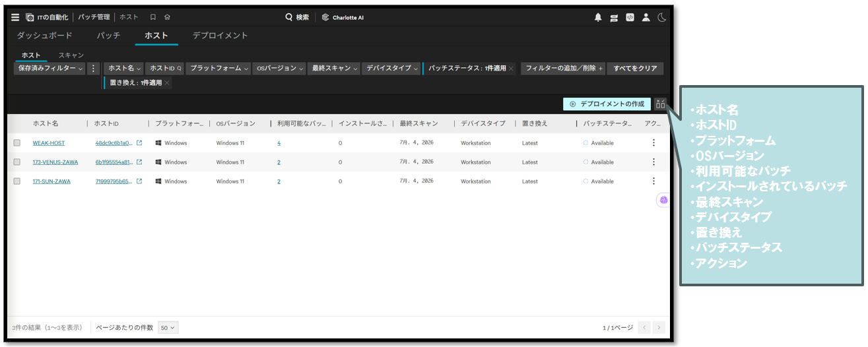
Task: Expand the デバイスタイプ filter dropdown
Action: (x=392, y=68)
